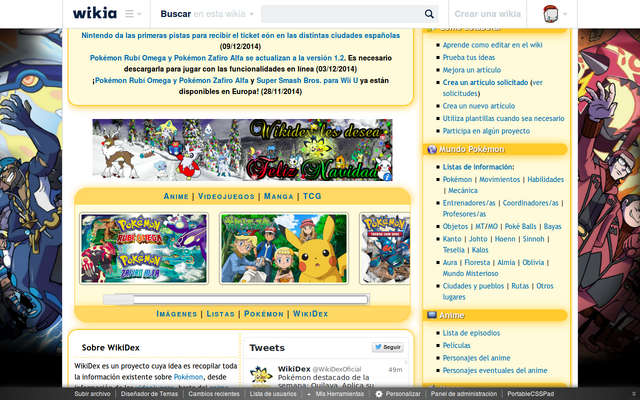The image size is (640, 400).
Task: Open 'Prueba tus ideas' link
Action: coord(469,58)
